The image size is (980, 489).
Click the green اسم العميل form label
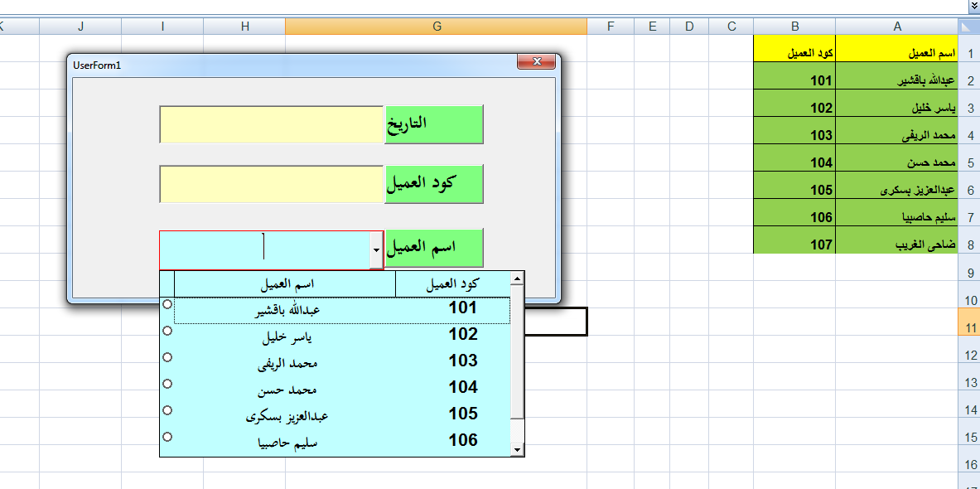[x=434, y=249]
